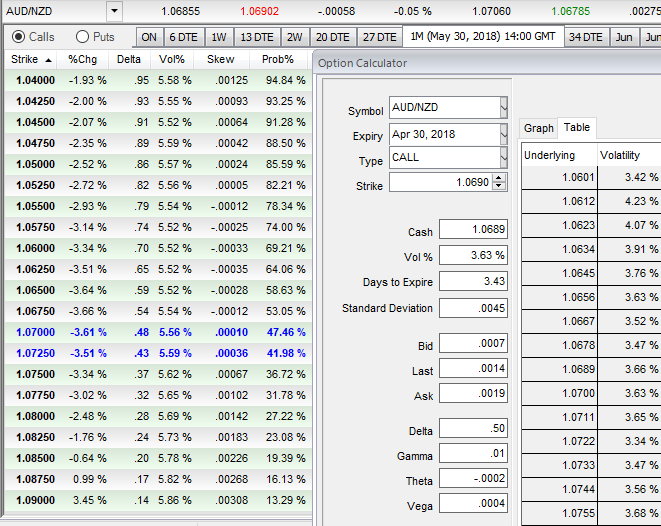Increment the Strike value stepper
Viewport: 661px width, 526px height.
tap(500, 178)
